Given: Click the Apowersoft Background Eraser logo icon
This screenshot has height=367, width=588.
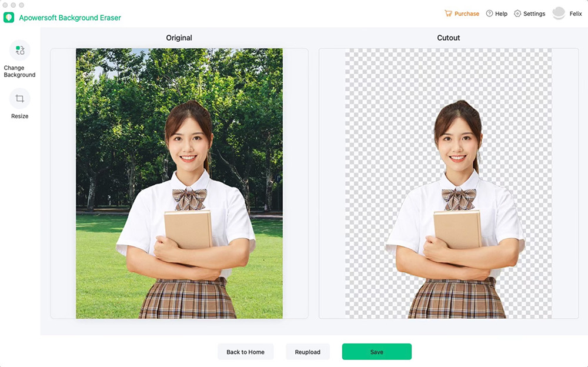Looking at the screenshot, I should point(9,18).
